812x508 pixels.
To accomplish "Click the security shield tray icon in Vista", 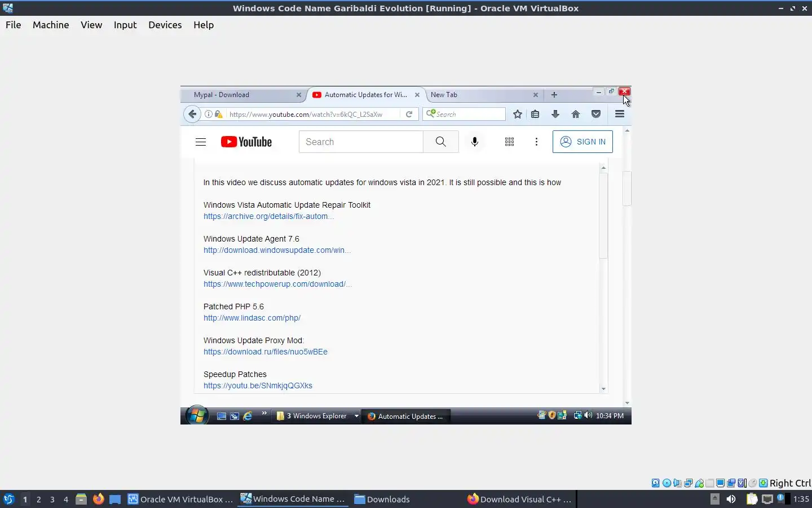I will [x=552, y=415].
